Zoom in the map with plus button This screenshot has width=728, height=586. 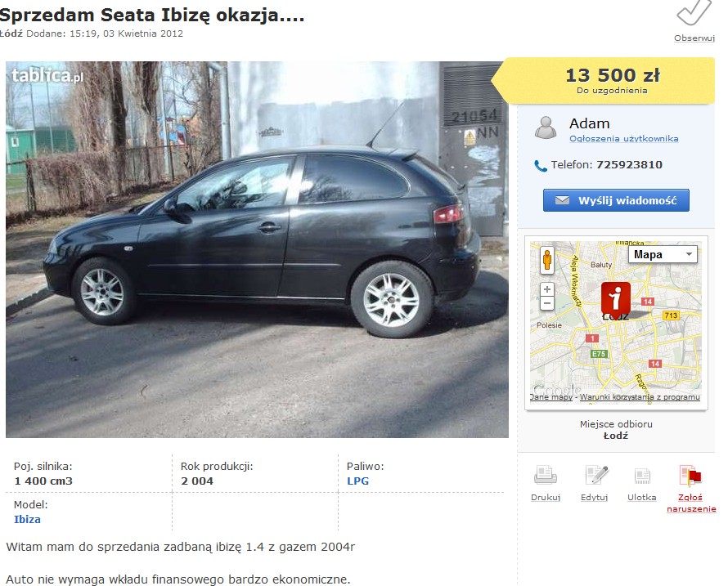click(547, 289)
